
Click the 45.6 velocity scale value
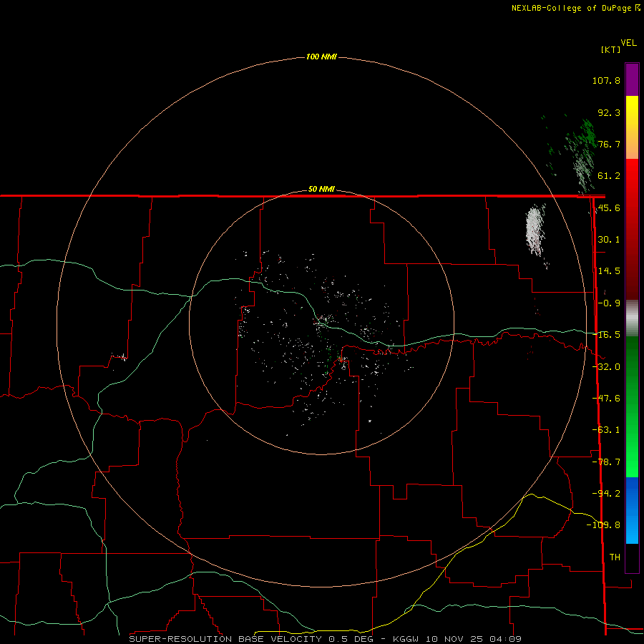tap(609, 208)
